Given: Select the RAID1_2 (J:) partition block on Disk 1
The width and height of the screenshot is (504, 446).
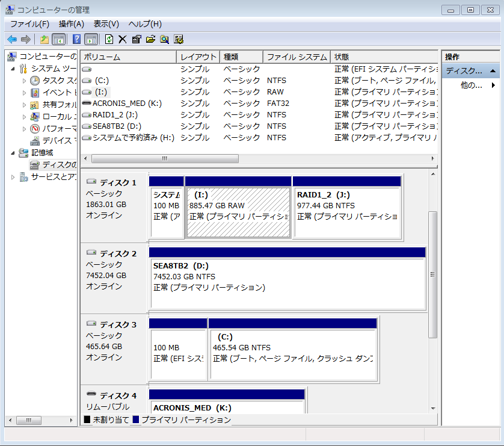Looking at the screenshot, I should [347, 206].
